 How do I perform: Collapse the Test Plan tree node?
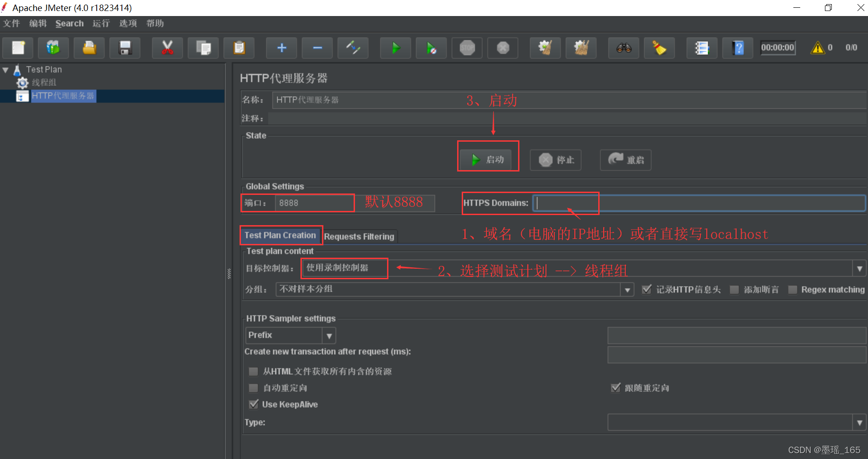pos(5,70)
